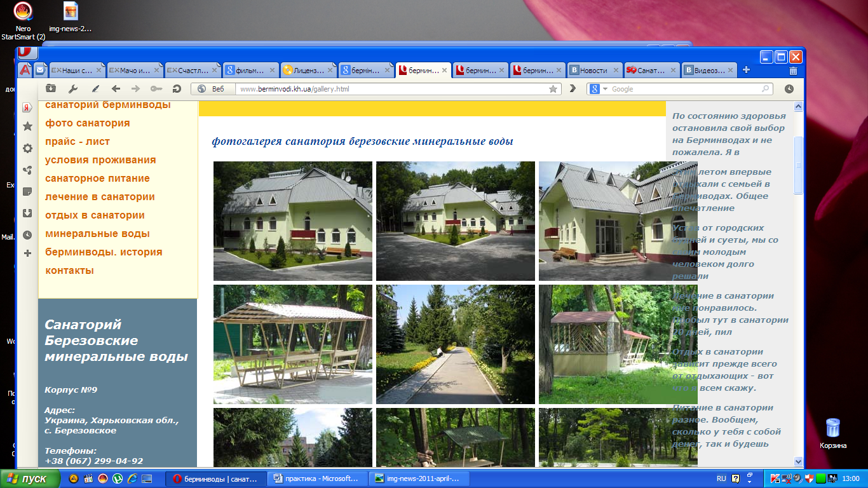The width and height of the screenshot is (868, 488).
Task: Click the page scrollbar down arrow
Action: (x=799, y=462)
